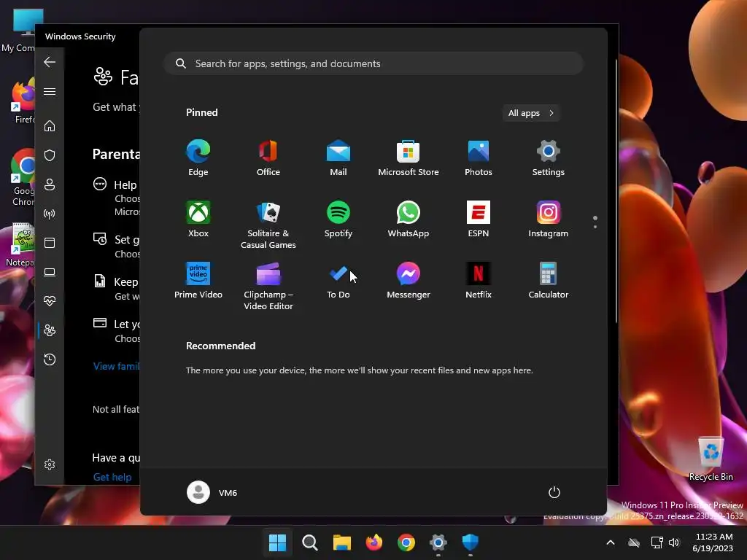Open Virus & threat protection shield icon
Viewport: 747px width, 560px height.
point(50,155)
